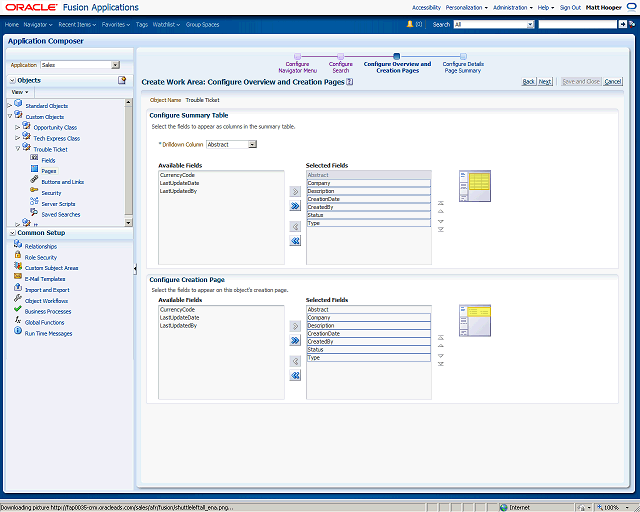Click the Role Security lock icon
This screenshot has width=640, height=512.
(x=18, y=255)
